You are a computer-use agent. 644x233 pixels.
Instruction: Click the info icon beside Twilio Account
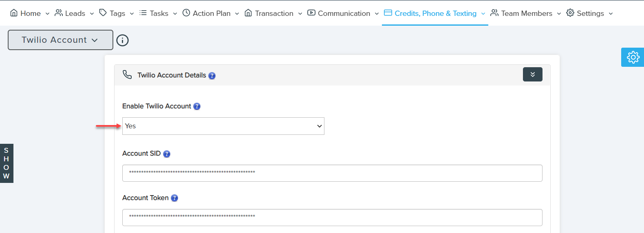coord(122,40)
